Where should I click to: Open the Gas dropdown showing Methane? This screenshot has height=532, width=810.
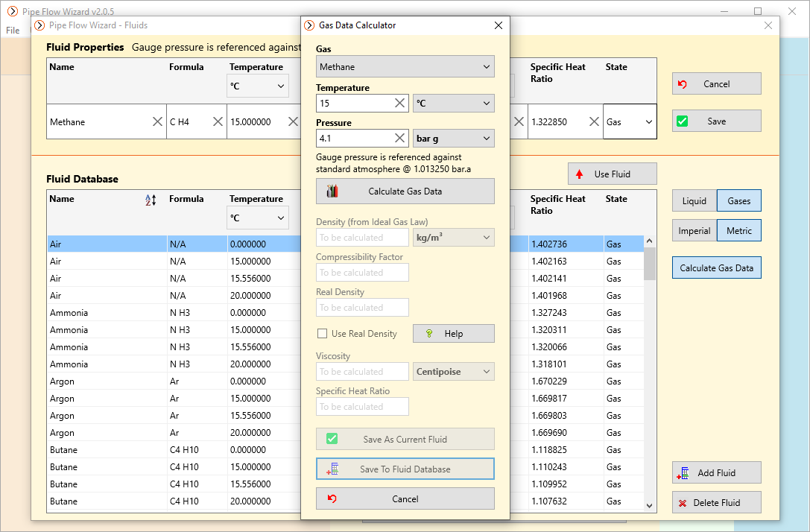point(405,66)
